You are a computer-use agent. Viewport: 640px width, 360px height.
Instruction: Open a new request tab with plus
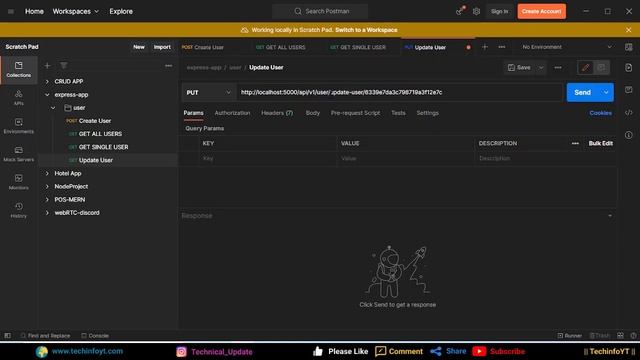pyautogui.click(x=485, y=47)
